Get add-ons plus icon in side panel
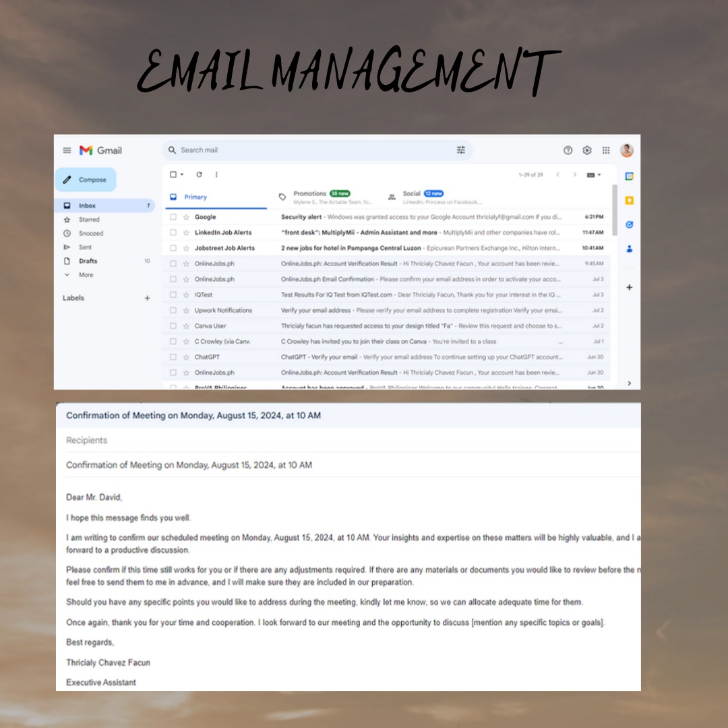The width and height of the screenshot is (728, 728). (629, 287)
